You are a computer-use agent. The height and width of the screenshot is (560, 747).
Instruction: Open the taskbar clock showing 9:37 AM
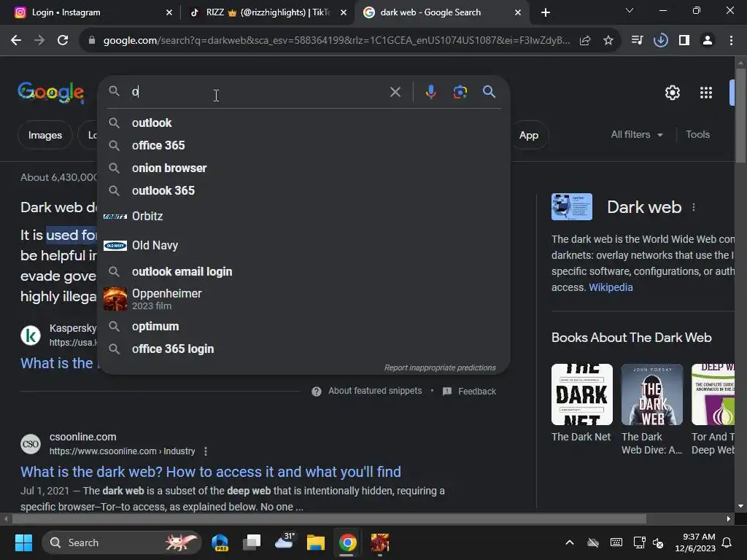point(695,542)
